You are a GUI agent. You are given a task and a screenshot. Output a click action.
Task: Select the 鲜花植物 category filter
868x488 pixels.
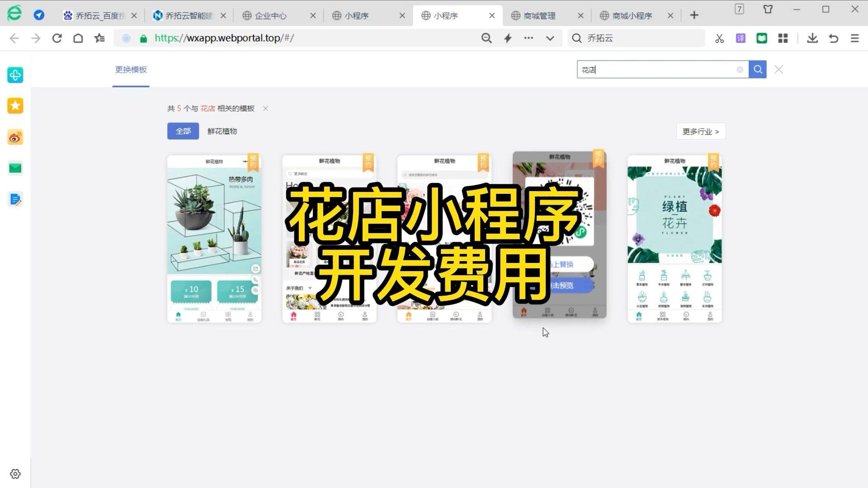point(222,131)
